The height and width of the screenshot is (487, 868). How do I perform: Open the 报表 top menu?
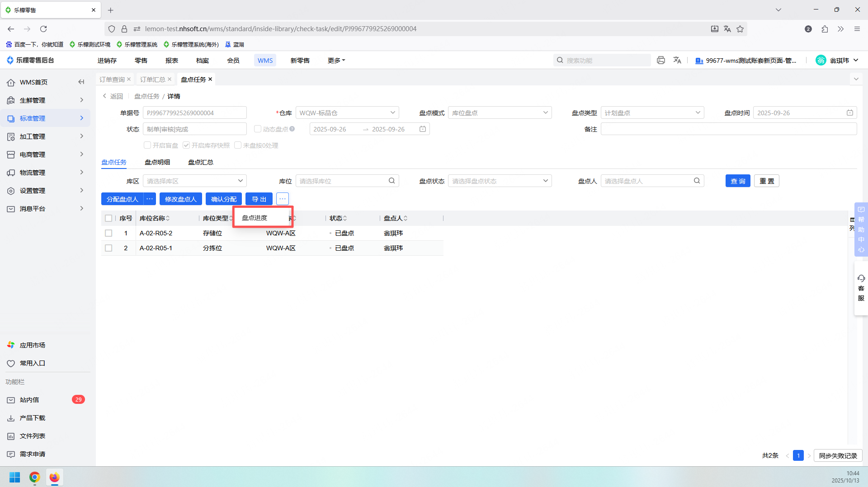pos(172,61)
